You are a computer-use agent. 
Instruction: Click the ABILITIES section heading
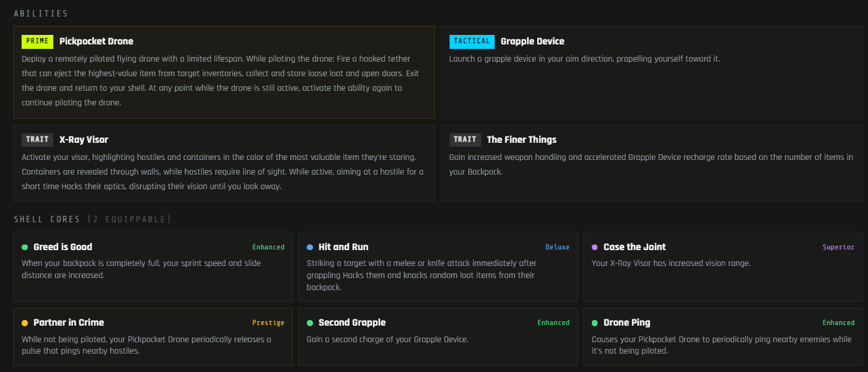pos(41,13)
